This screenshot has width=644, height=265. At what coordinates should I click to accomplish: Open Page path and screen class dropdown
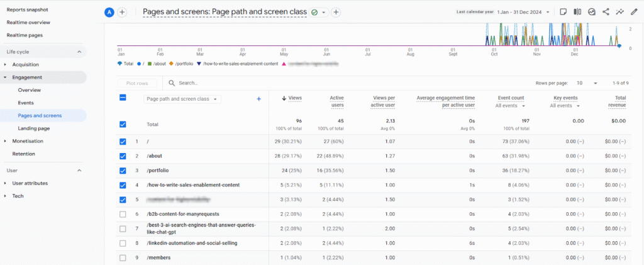182,99
